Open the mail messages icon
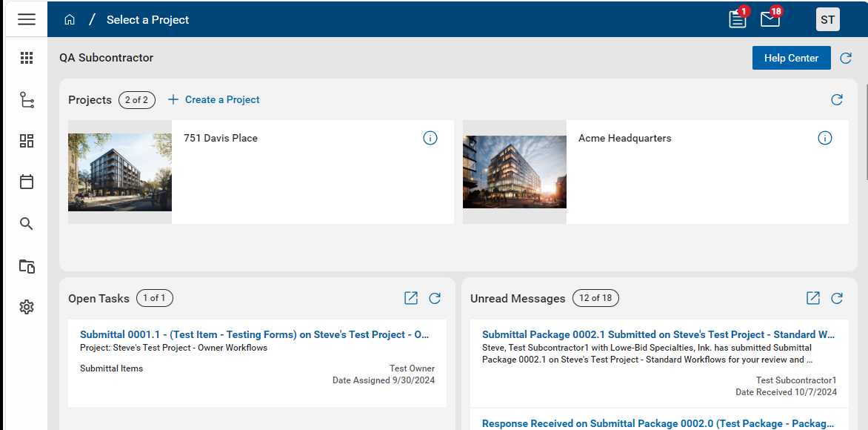Screen dimensions: 868x430 click(770, 19)
